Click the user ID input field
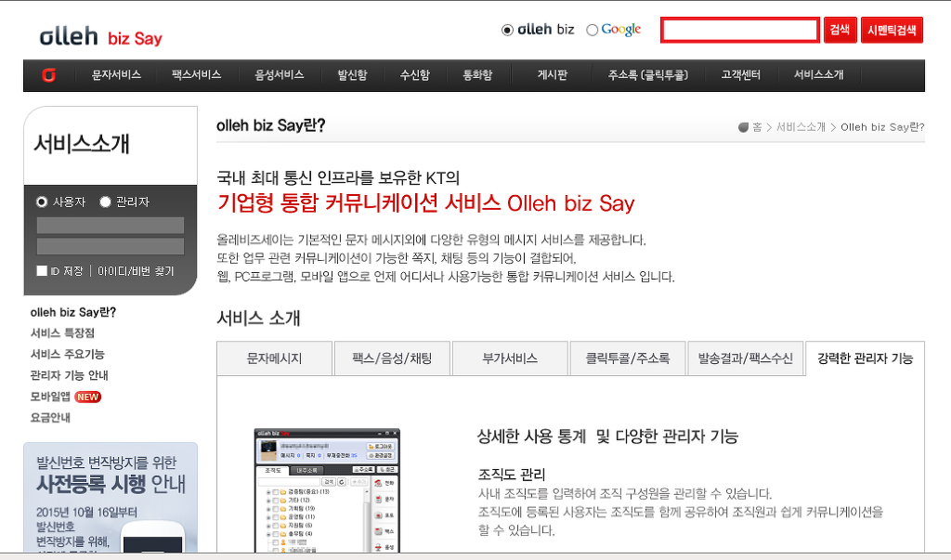The width and height of the screenshot is (951, 560). click(111, 225)
